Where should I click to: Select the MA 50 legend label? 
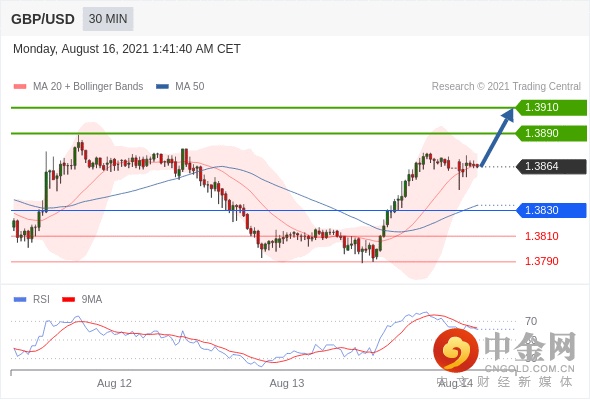tap(190, 87)
